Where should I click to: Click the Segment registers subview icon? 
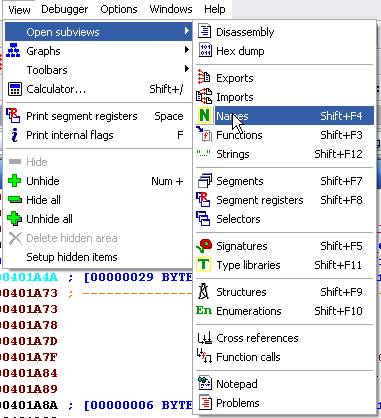[x=203, y=199]
